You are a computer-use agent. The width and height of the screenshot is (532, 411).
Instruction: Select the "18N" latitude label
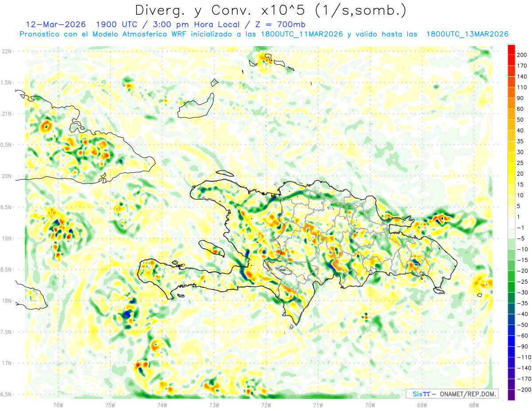[x=7, y=301]
